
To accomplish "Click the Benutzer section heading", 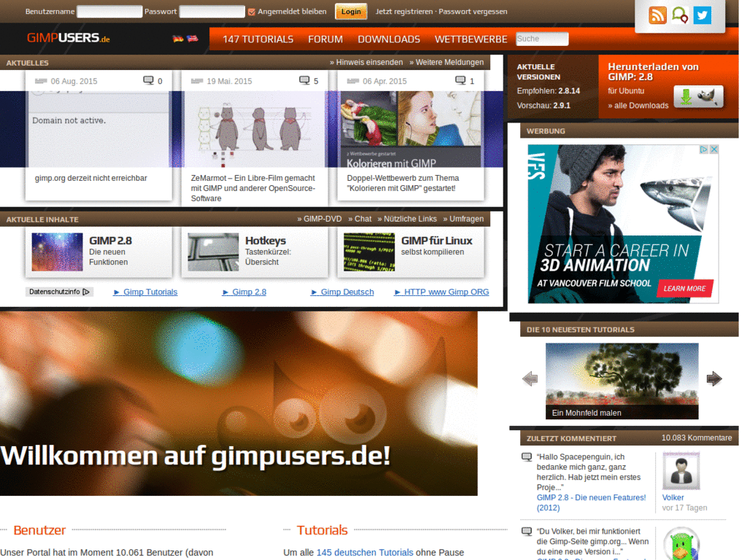I will click(x=39, y=530).
